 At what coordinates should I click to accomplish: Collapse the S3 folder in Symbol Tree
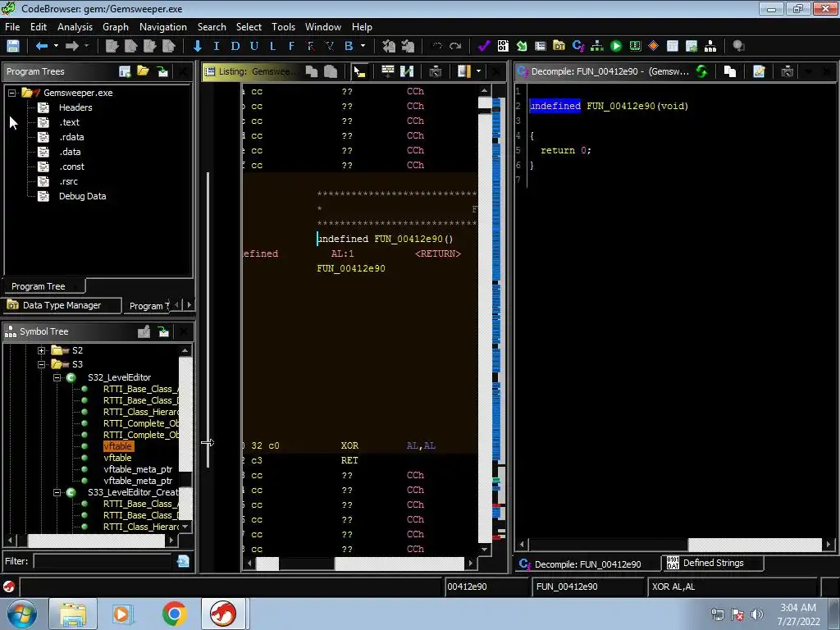pyautogui.click(x=41, y=364)
